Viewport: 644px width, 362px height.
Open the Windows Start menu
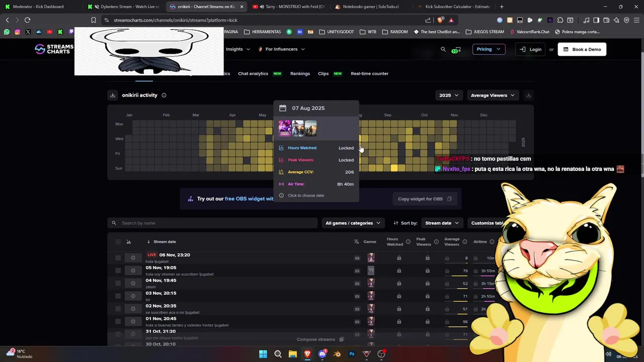(263, 354)
